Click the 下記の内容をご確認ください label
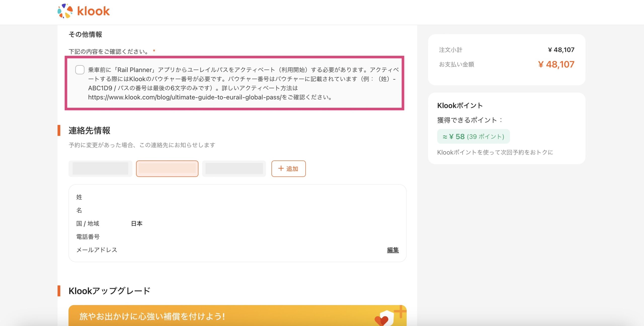Viewport: 644px width, 326px height. click(x=109, y=51)
